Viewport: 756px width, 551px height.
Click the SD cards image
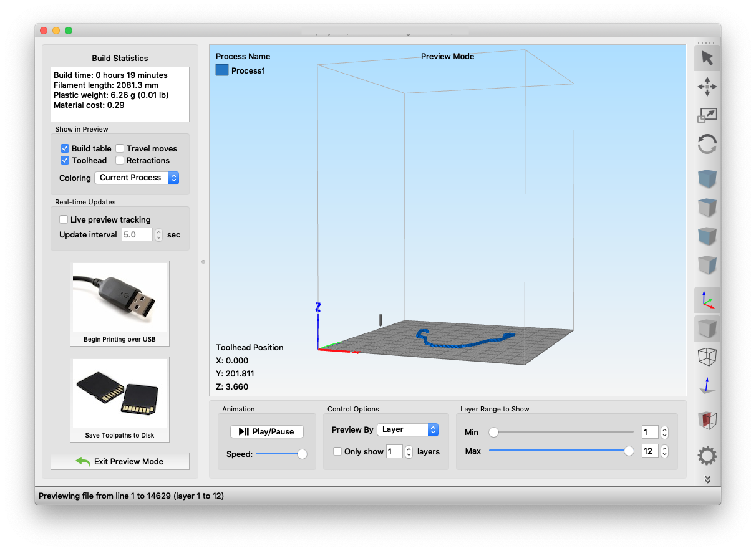coord(120,393)
